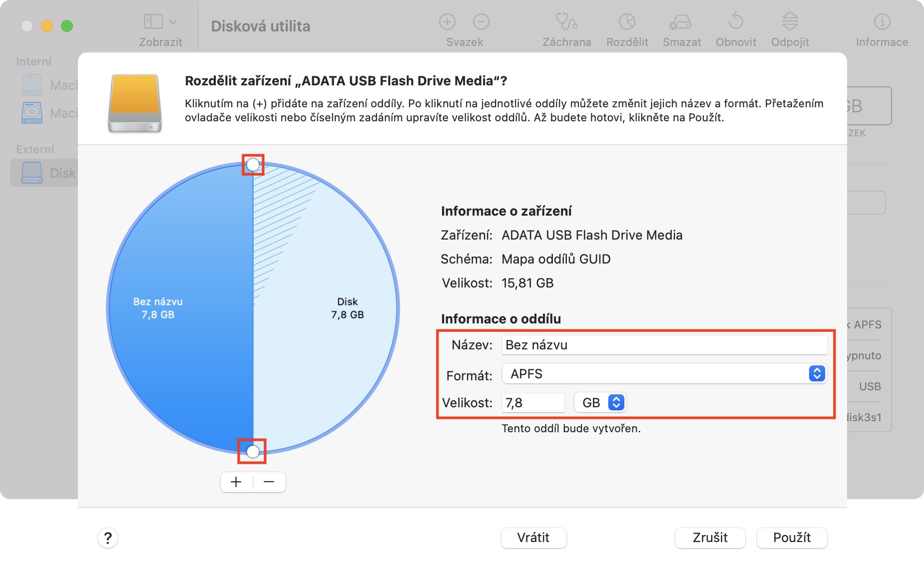Click the Vrátit revert button
Image resolution: width=924 pixels, height=568 pixels.
(533, 538)
